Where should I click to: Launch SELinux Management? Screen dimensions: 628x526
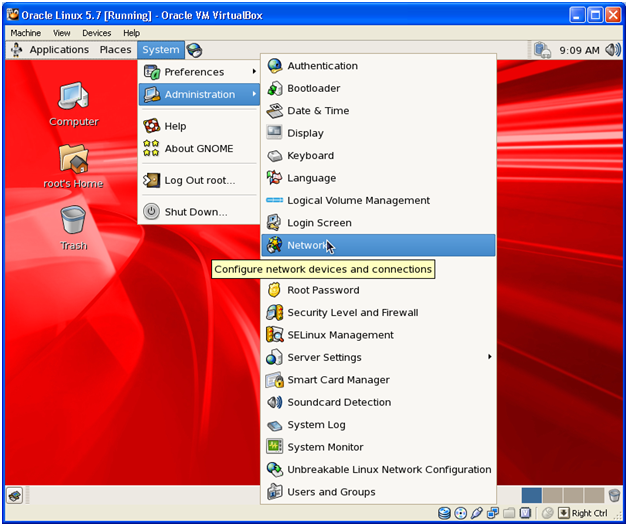[x=378, y=335]
